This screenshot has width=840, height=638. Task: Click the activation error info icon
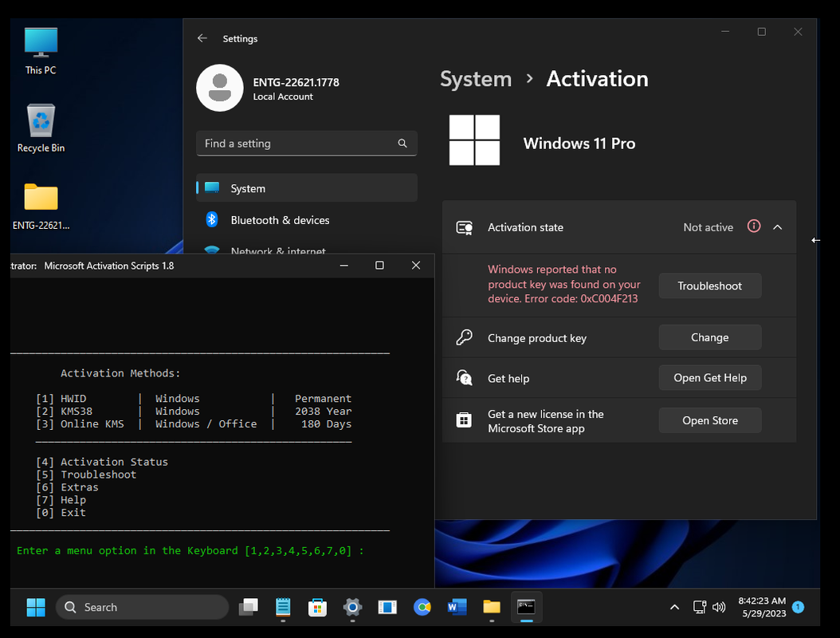754,226
